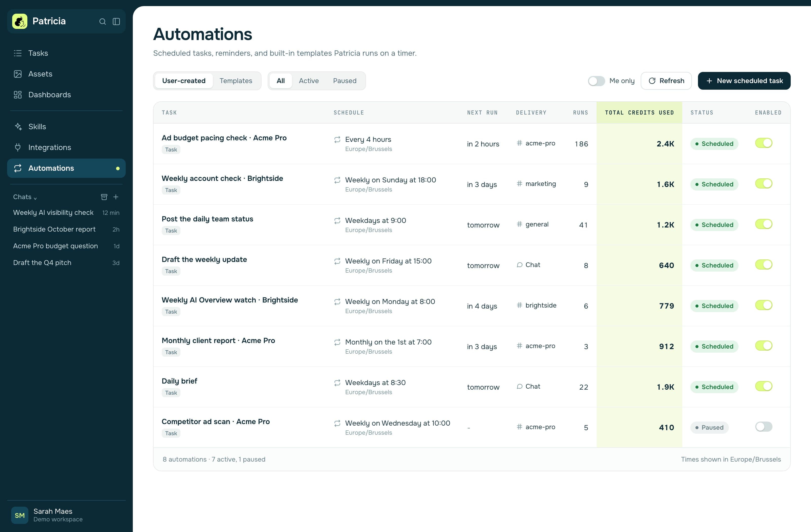This screenshot has width=811, height=532.
Task: Click Task tag under Post the daily team status
Action: pos(171,231)
